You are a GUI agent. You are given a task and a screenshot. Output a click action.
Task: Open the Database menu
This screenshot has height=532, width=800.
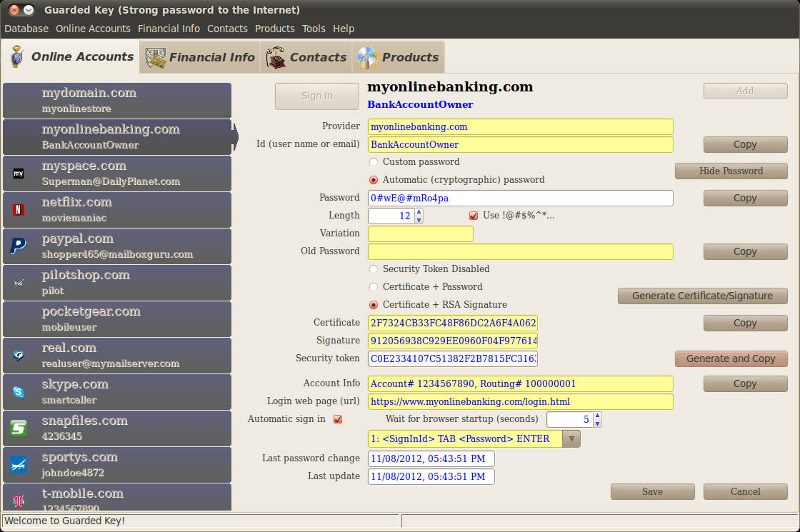coord(26,29)
